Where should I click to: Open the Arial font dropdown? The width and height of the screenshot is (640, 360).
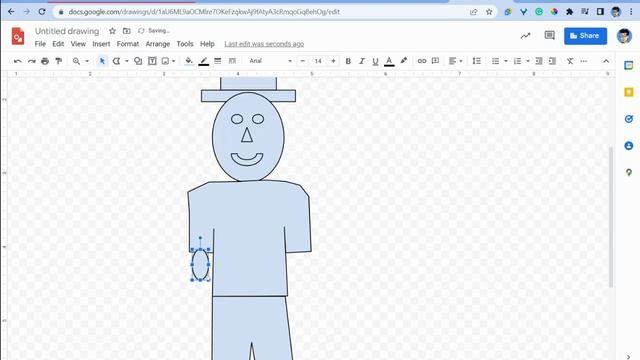click(271, 61)
